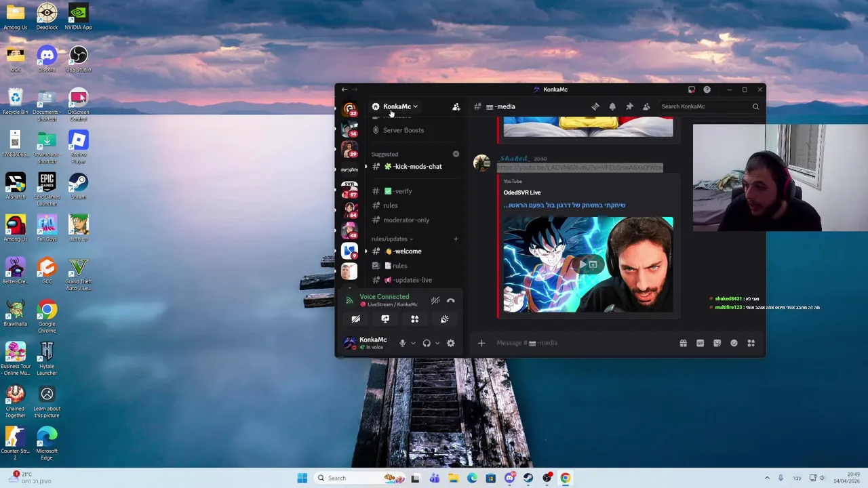Switch to the server with badge 14
Viewport: 868px width, 488px height.
pos(349,129)
